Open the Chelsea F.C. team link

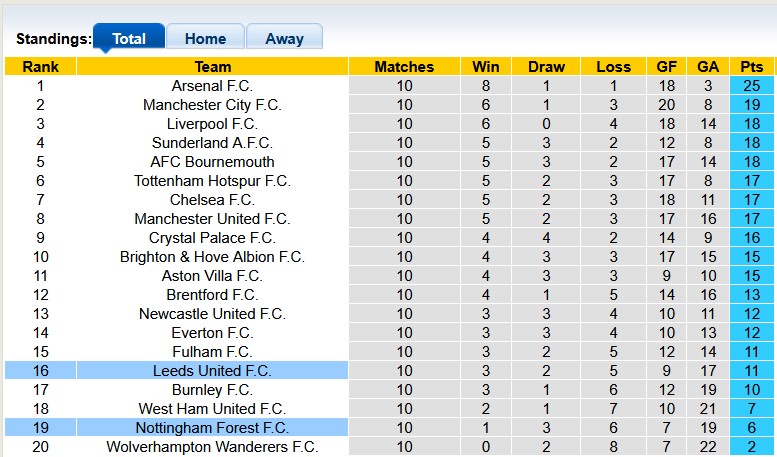click(x=212, y=200)
